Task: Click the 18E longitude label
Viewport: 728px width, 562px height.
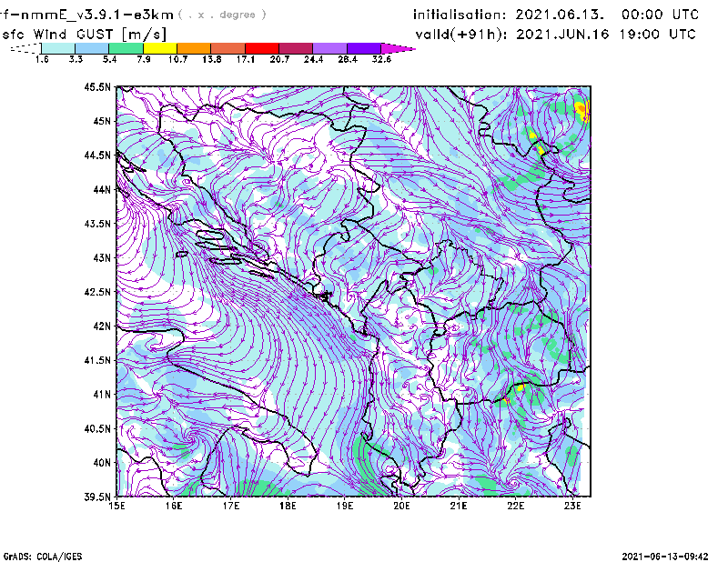Action: pos(288,506)
